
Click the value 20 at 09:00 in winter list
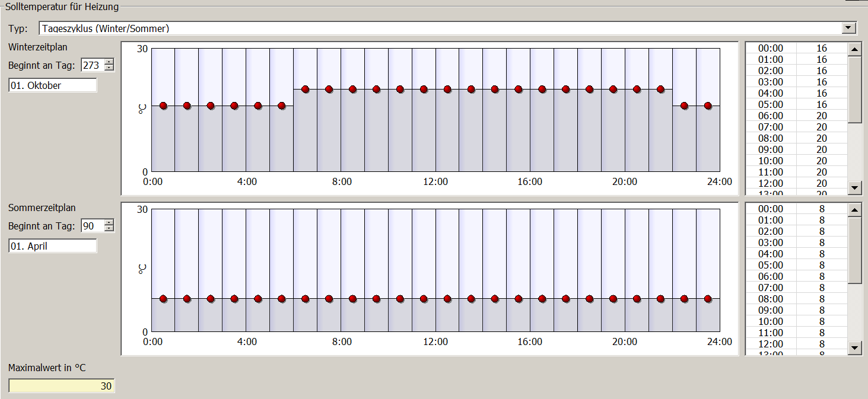(x=822, y=149)
